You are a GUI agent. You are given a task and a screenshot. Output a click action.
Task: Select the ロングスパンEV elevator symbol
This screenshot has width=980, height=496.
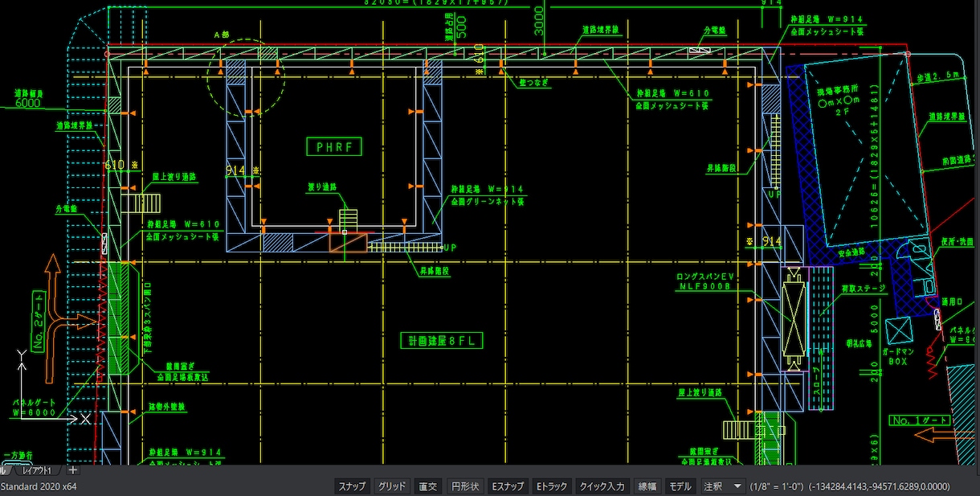coord(794,321)
